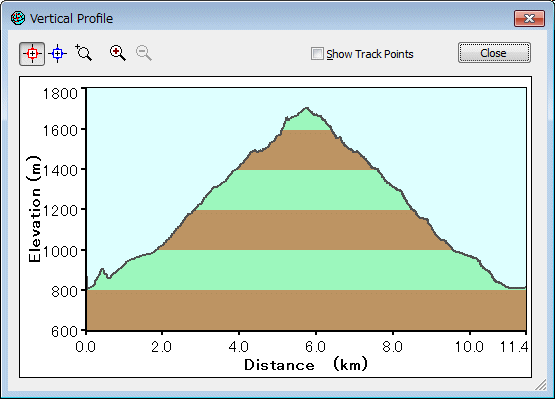The image size is (555, 399).
Task: Click the 11.4 distance axis label
Action: point(514,347)
